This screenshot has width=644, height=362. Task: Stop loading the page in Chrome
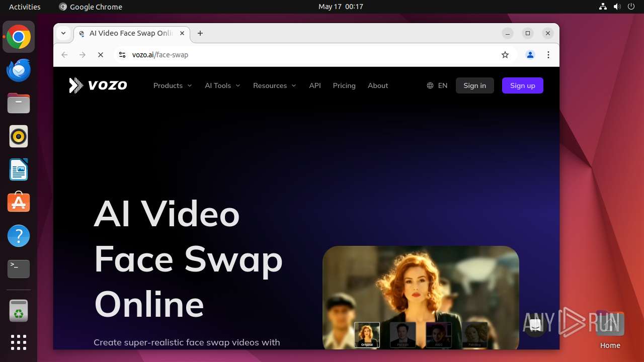pos(101,55)
